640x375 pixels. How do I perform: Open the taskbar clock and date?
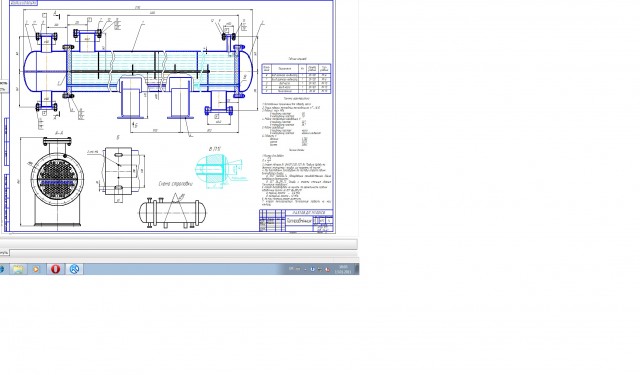coord(342,269)
